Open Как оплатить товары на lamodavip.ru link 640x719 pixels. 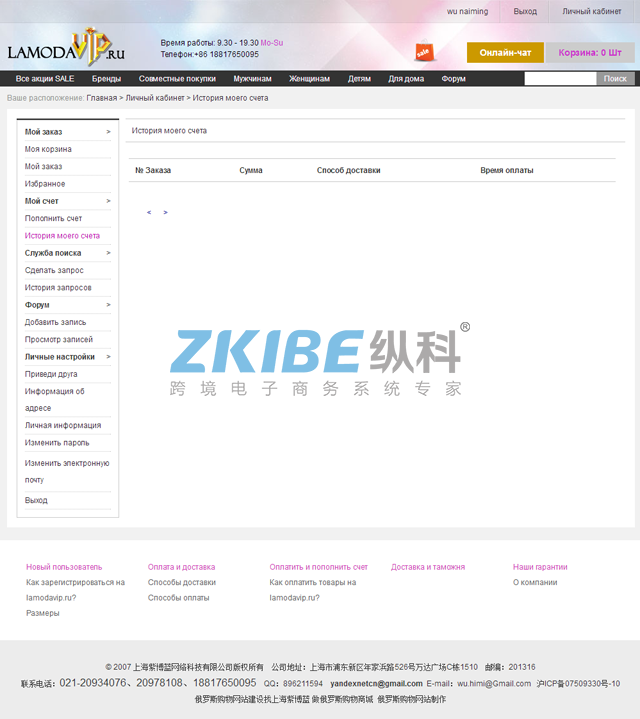pos(313,590)
